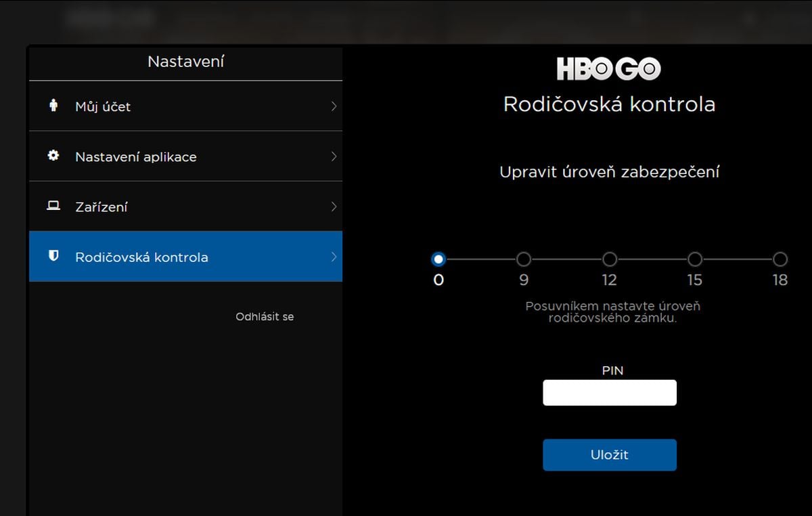Click the PIN label above the field
This screenshot has width=812, height=516.
(612, 371)
